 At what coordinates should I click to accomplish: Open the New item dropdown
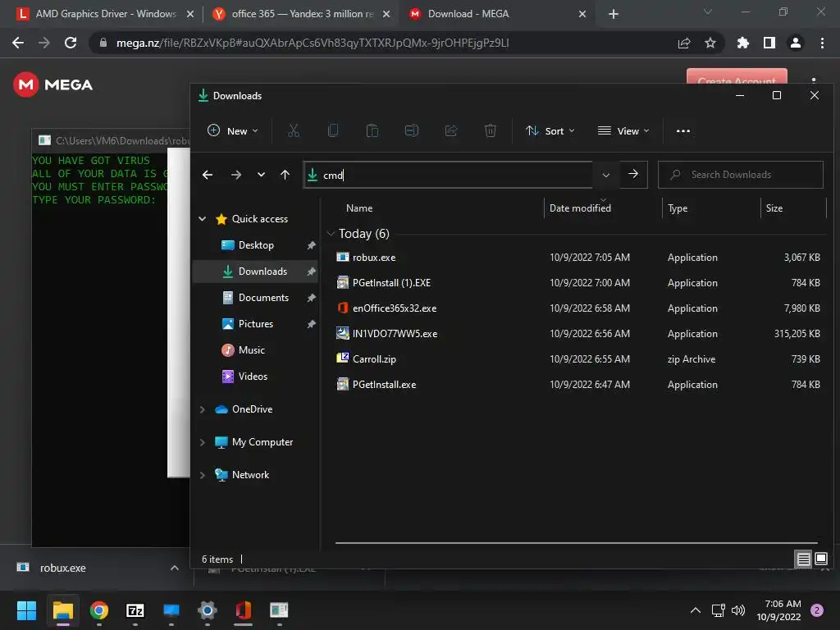[232, 130]
